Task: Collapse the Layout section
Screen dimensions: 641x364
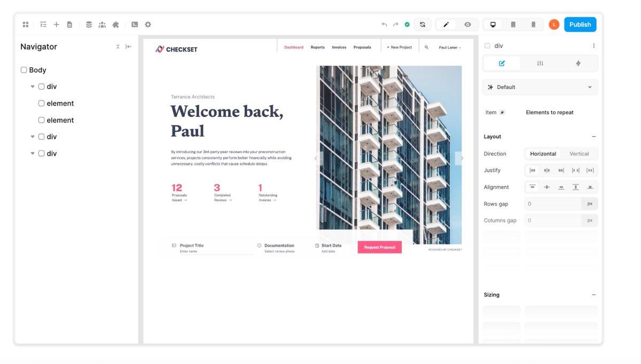Action: 593,137
